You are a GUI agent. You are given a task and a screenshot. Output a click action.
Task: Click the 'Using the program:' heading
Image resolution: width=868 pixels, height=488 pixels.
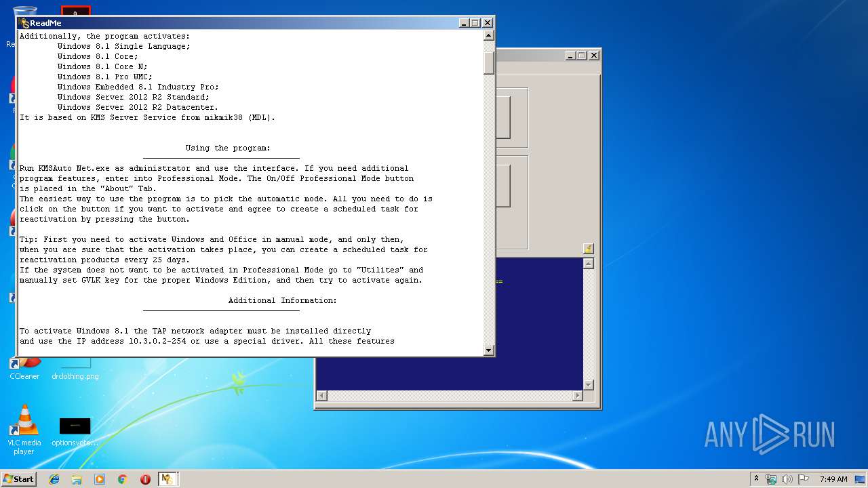coord(228,148)
